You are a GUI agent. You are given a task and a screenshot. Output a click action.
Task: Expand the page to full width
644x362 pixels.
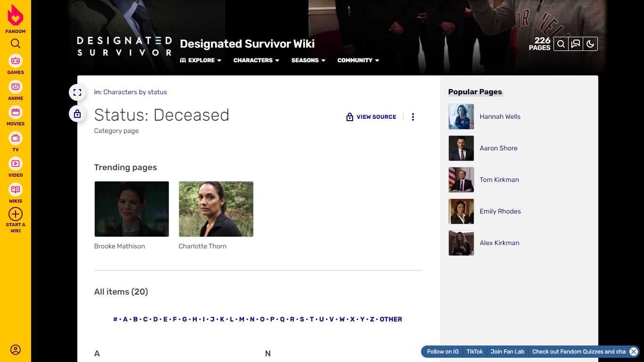77,92
